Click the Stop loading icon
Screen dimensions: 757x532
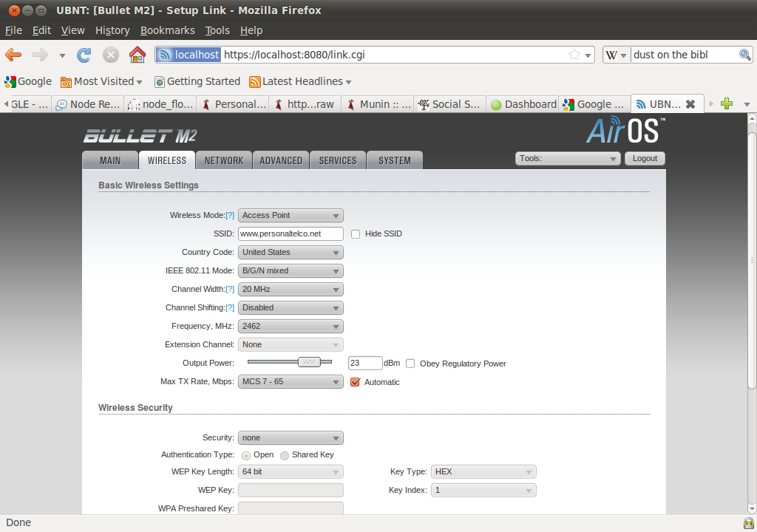pos(111,55)
